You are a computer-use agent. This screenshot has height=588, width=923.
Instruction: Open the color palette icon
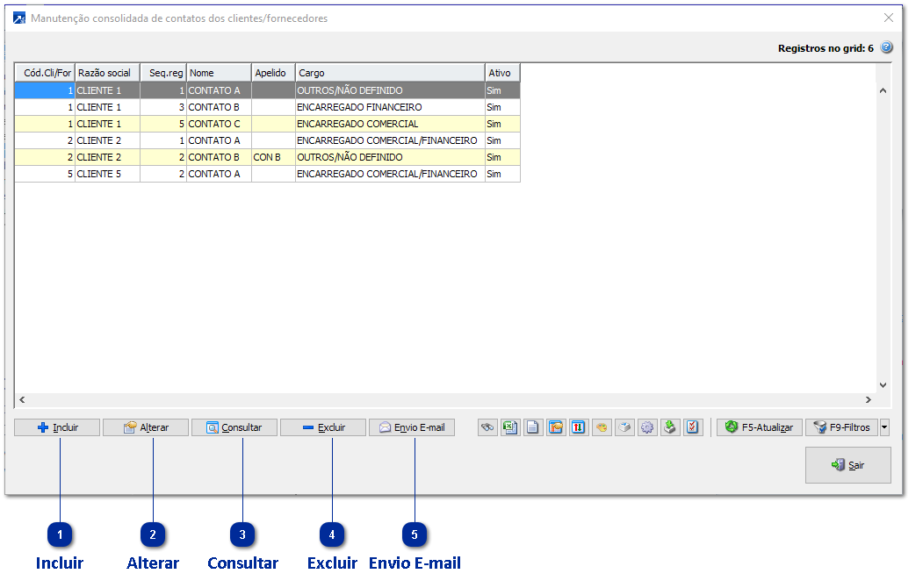click(602, 427)
